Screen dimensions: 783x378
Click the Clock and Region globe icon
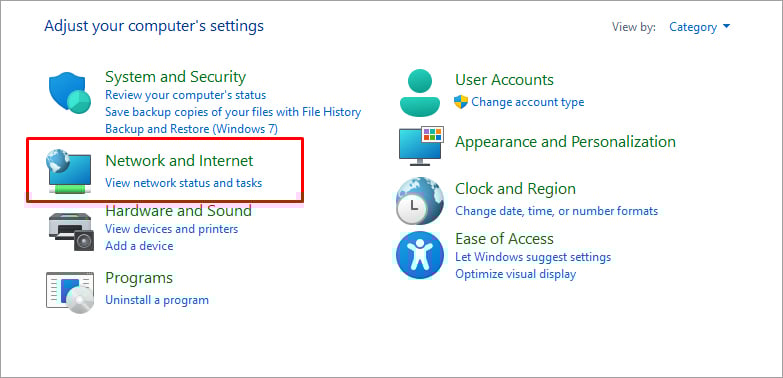(x=419, y=201)
